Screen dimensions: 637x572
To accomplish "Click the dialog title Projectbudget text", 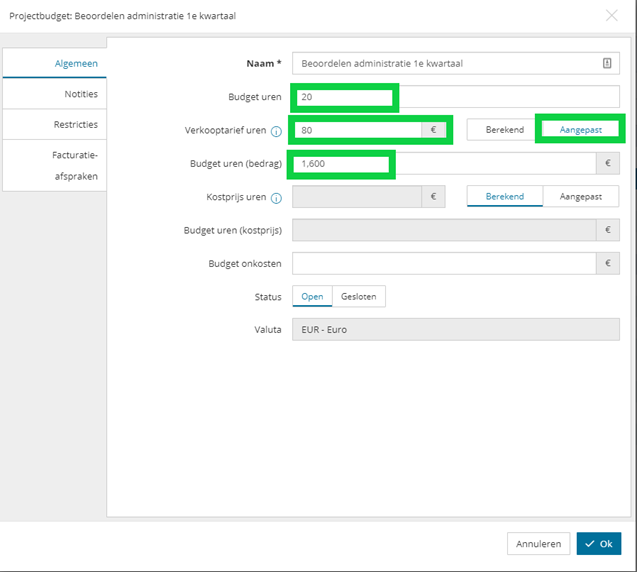I will pos(122,16).
